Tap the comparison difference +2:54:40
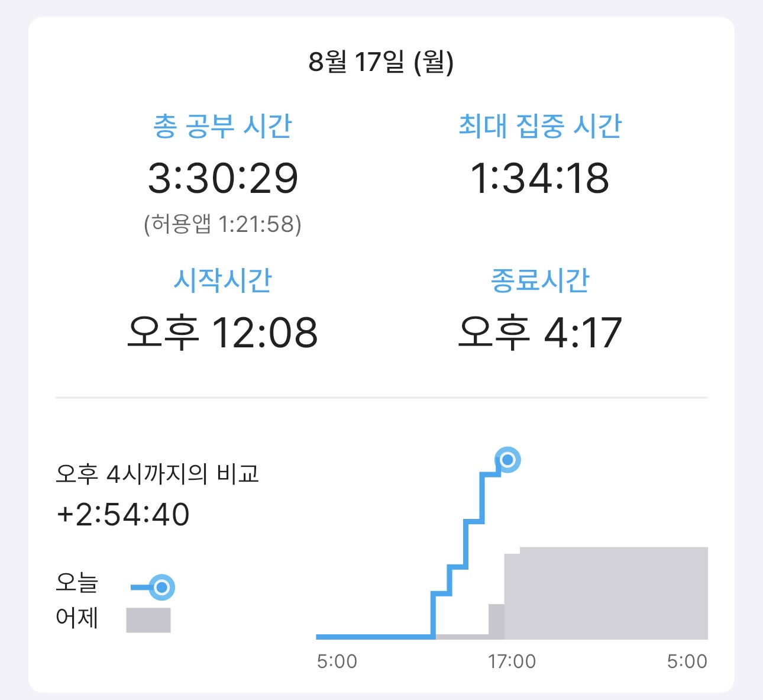 (x=123, y=514)
